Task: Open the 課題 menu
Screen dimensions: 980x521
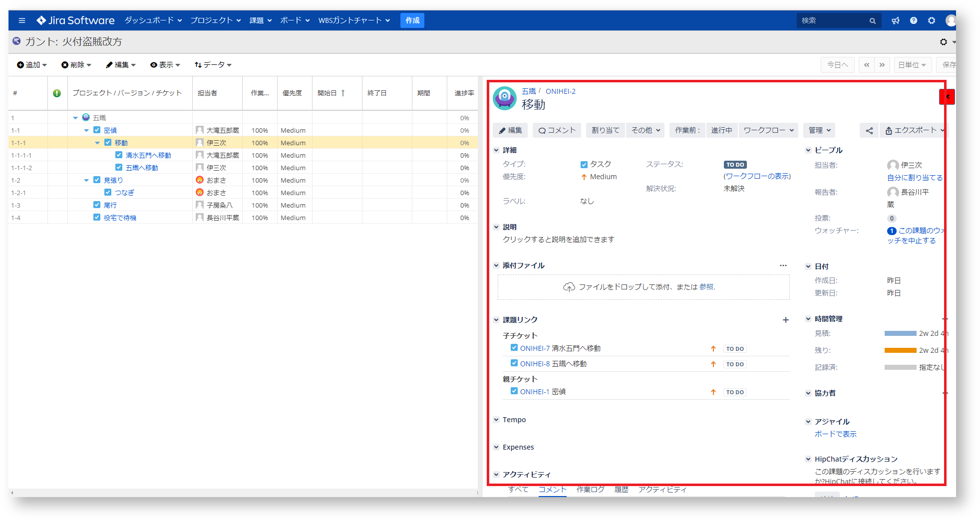Action: coord(261,20)
